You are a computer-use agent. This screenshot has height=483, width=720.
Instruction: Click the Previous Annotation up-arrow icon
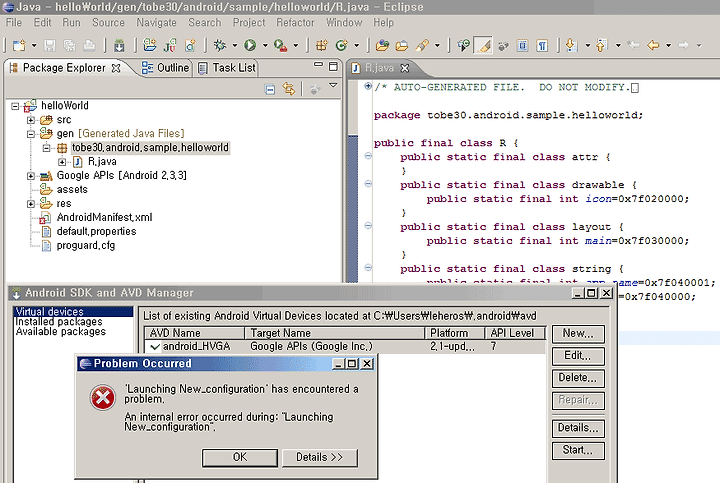pos(602,45)
